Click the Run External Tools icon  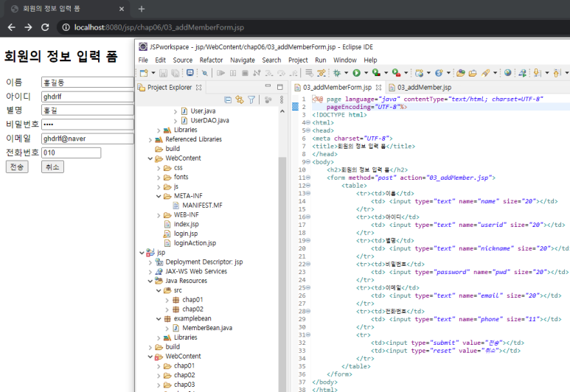coord(396,73)
